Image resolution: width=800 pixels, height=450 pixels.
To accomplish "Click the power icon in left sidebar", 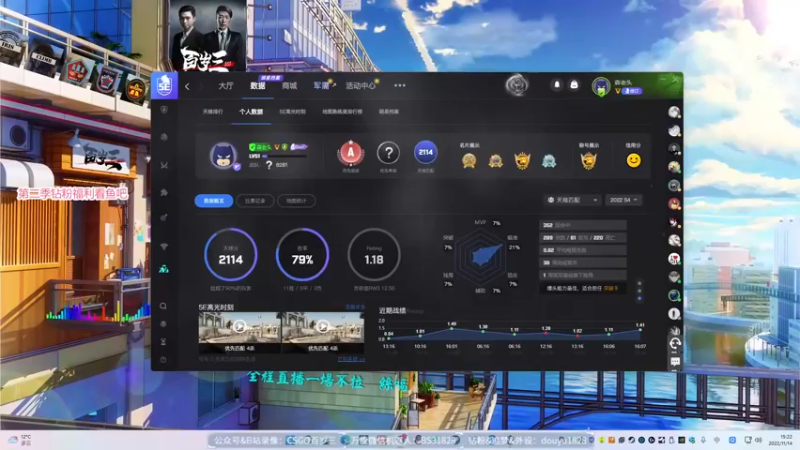I will pyautogui.click(x=163, y=360).
